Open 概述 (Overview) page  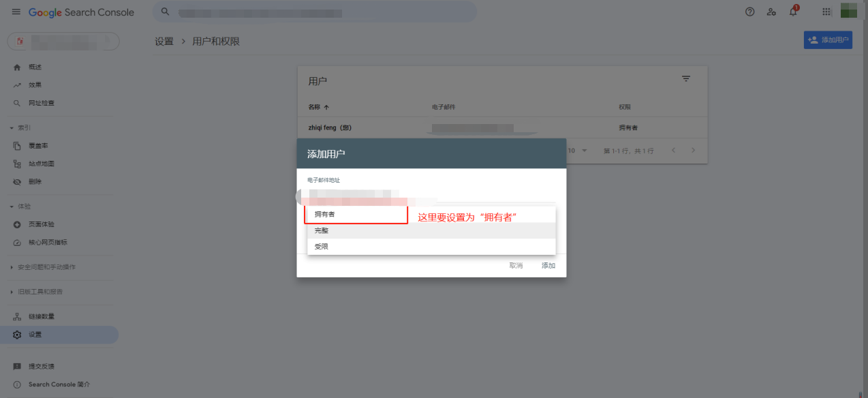(35, 67)
